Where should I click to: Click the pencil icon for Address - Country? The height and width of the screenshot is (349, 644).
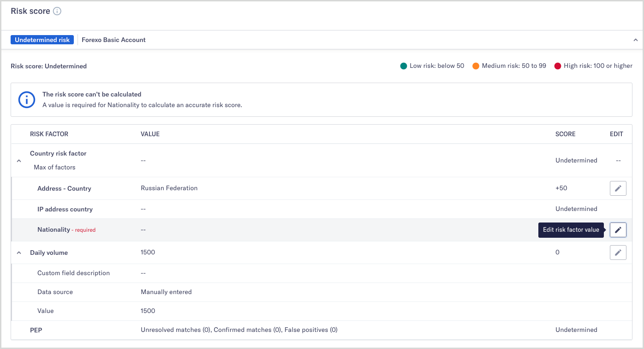point(618,188)
